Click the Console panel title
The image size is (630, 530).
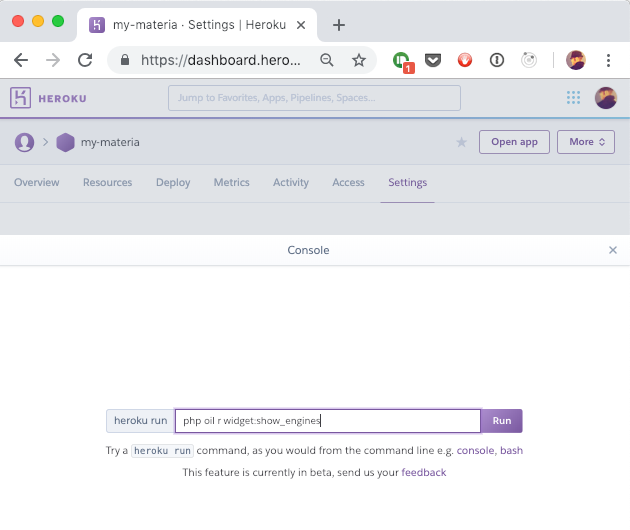point(308,250)
